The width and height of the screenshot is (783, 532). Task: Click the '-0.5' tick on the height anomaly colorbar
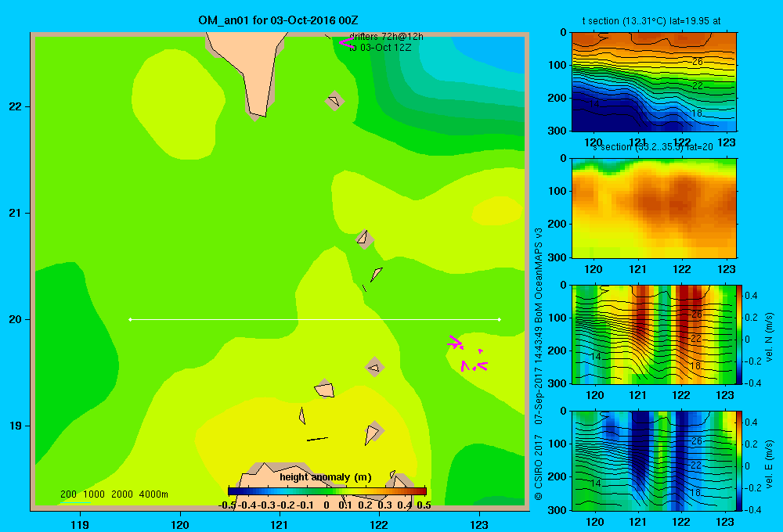coord(227,505)
